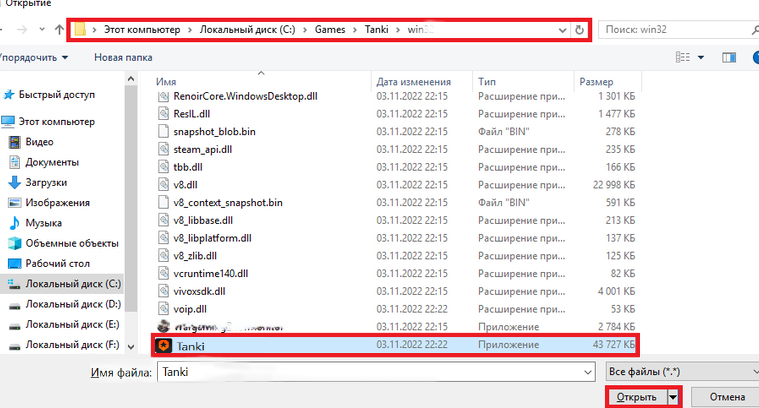Select v8_zlib.dll file
This screenshot has height=408, width=759.
tap(195, 256)
